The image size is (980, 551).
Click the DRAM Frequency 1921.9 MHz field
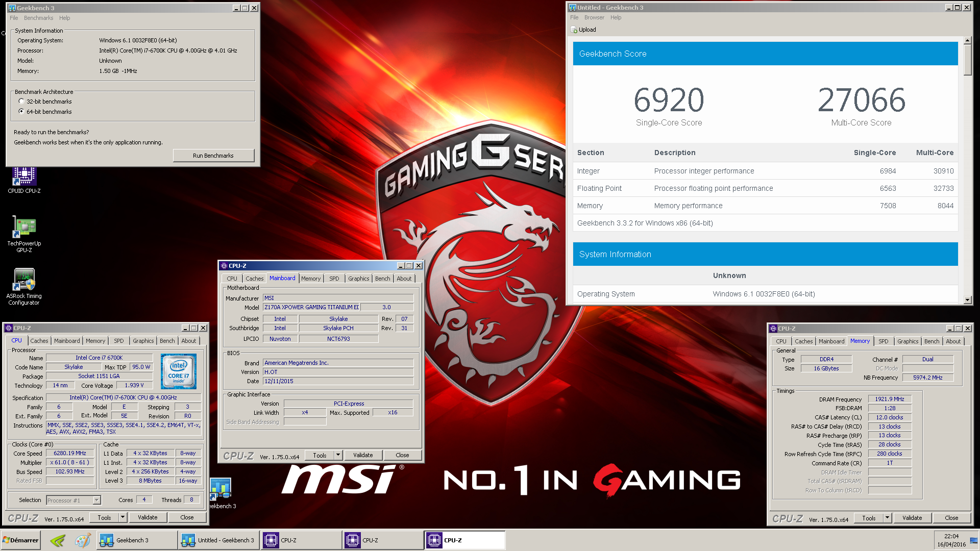point(890,399)
